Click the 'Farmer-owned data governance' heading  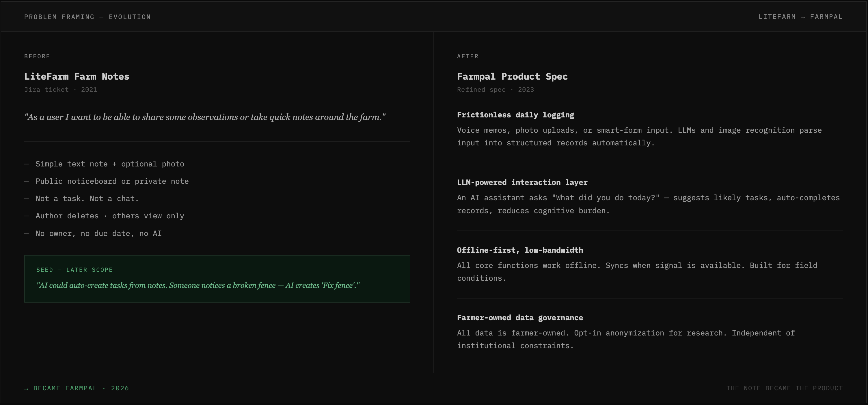(520, 318)
